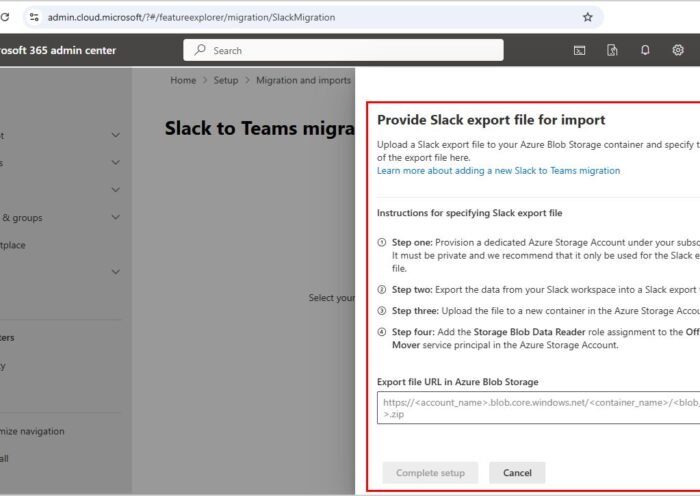This screenshot has height=496, width=700.
Task: Expand the second sidebar chevron
Action: tap(116, 163)
